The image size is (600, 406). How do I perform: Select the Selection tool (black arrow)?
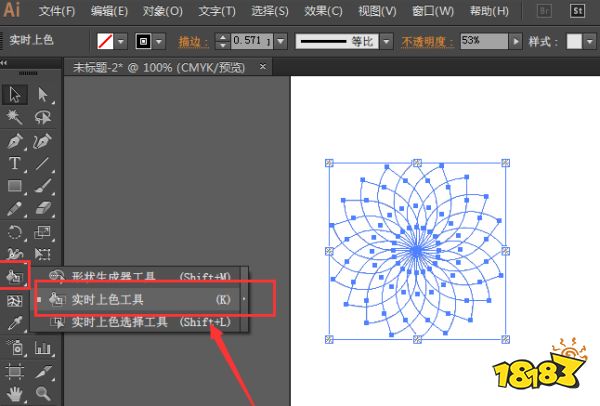[15, 94]
